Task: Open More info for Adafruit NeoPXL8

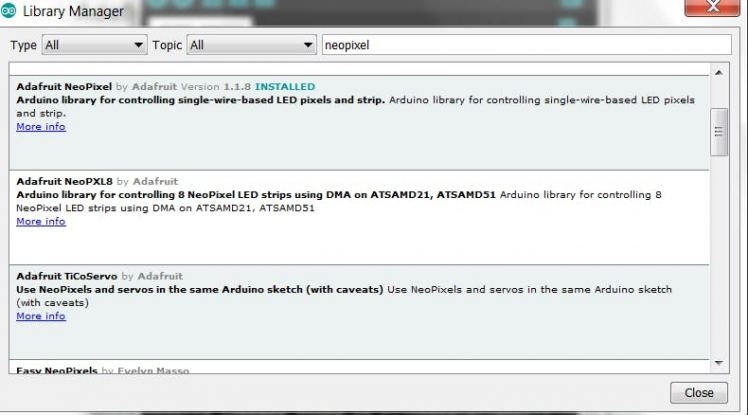Action: pos(41,222)
